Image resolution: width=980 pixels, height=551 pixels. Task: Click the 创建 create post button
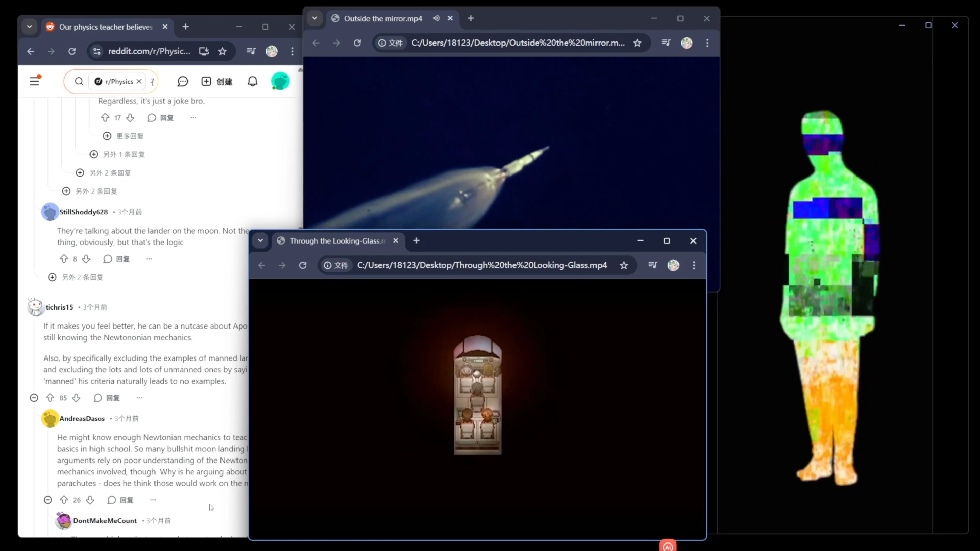pyautogui.click(x=217, y=81)
